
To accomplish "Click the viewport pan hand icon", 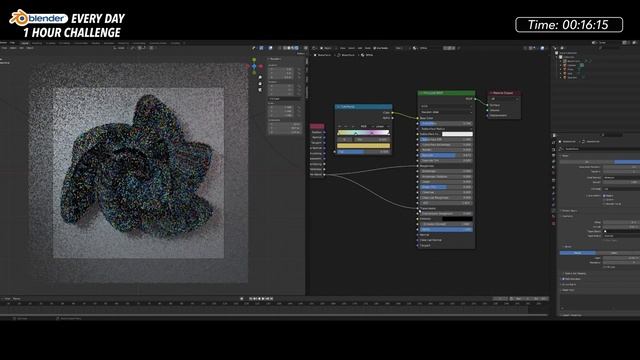I will click(260, 84).
